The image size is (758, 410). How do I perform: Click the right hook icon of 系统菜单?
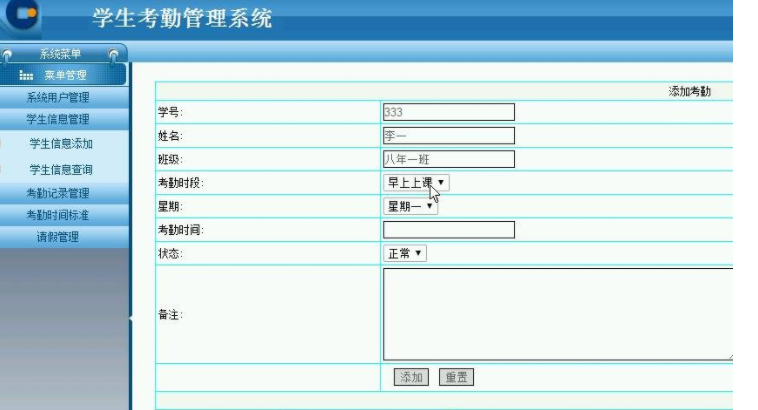113,56
